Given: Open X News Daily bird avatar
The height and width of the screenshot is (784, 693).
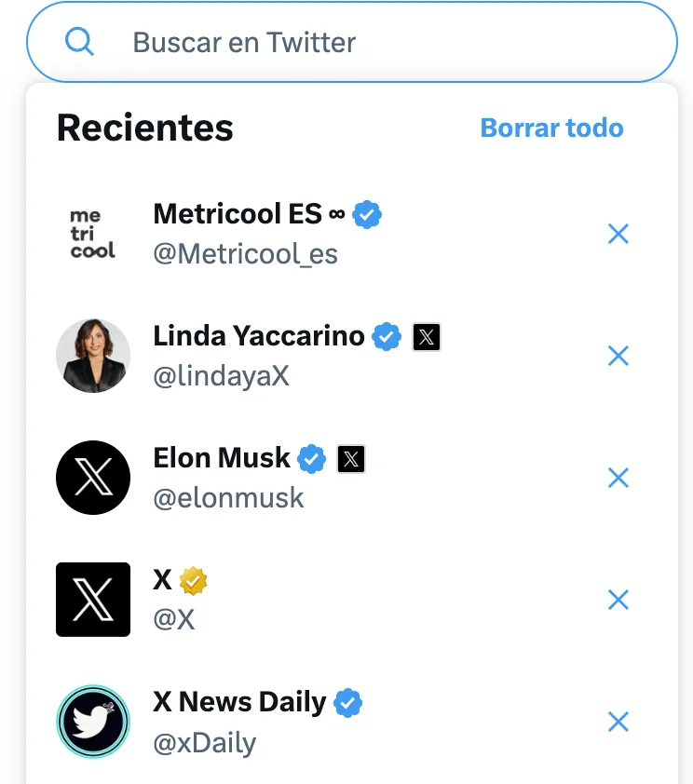Looking at the screenshot, I should tap(93, 722).
